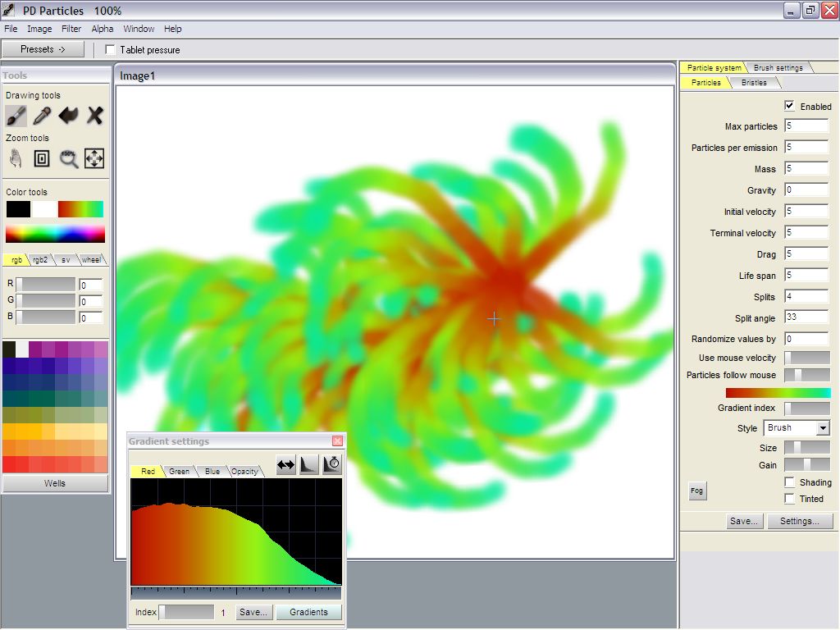Toggle the Tablet pressure checkbox
This screenshot has width=840, height=630.
[x=111, y=50]
